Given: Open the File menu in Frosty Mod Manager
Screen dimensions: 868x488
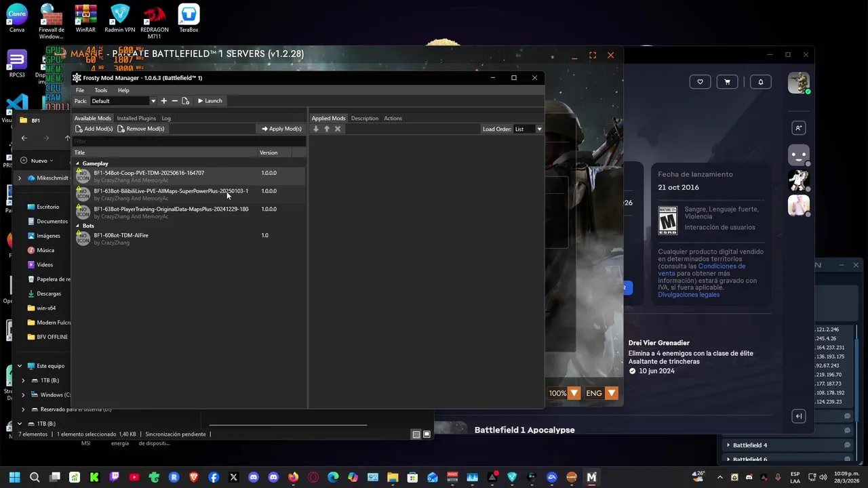Looking at the screenshot, I should (x=80, y=90).
